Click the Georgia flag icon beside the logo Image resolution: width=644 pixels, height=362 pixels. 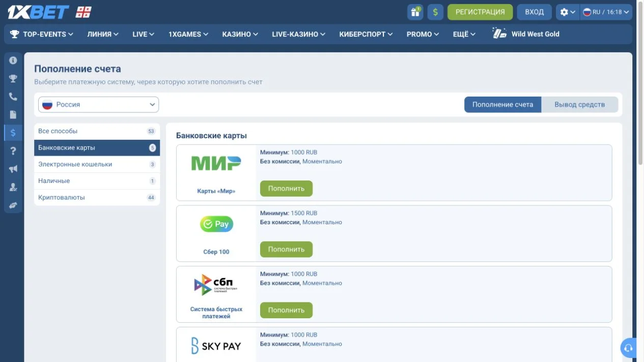(83, 12)
